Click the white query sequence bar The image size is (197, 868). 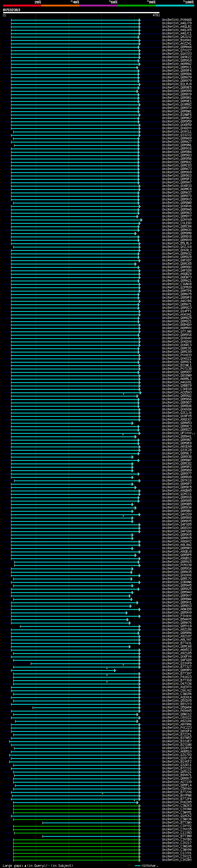81,12
